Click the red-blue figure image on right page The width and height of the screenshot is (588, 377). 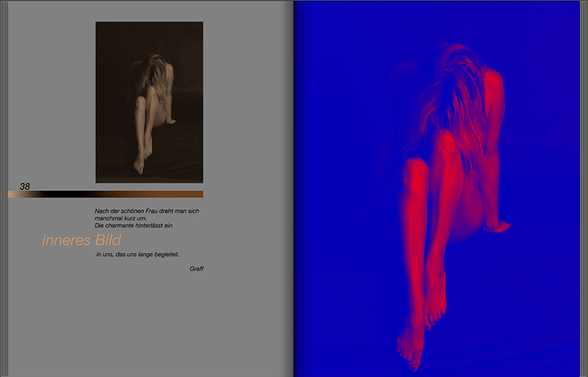437,189
